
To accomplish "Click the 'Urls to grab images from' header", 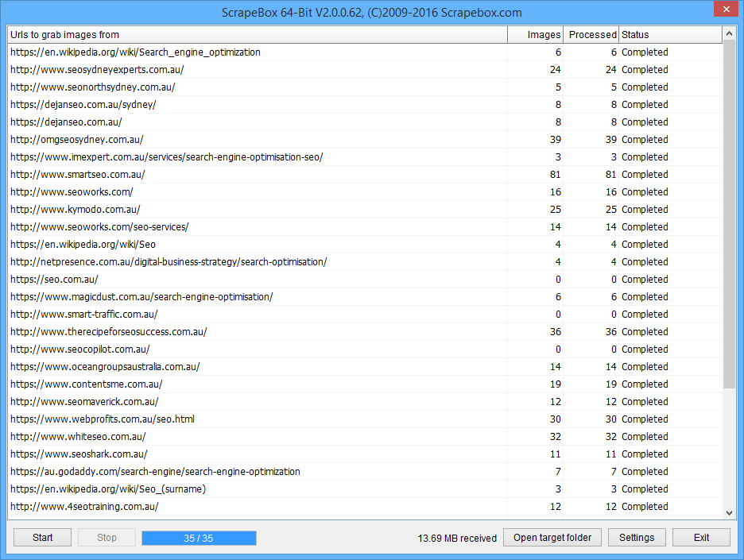I will coord(256,35).
